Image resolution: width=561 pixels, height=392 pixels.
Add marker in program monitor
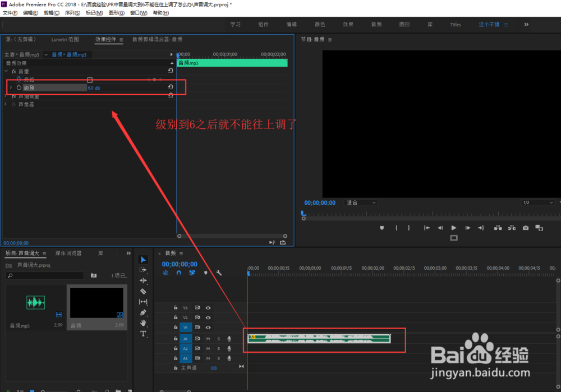click(x=381, y=228)
